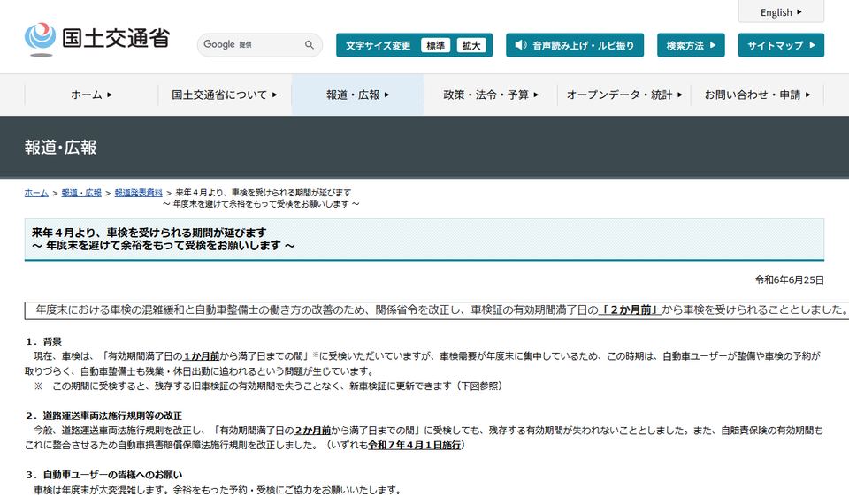Click the bold 「2か月前」 in the boxed summary
This screenshot has height=504, width=849.
click(631, 310)
